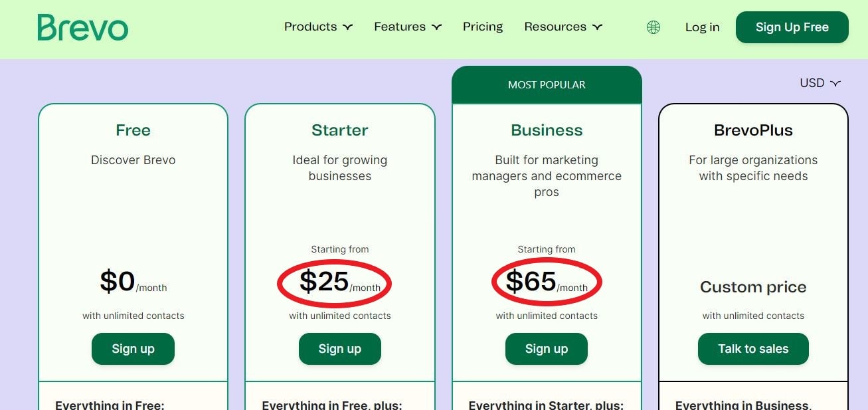The height and width of the screenshot is (410, 868).
Task: Change currency using the USD dropdown
Action: coord(819,82)
